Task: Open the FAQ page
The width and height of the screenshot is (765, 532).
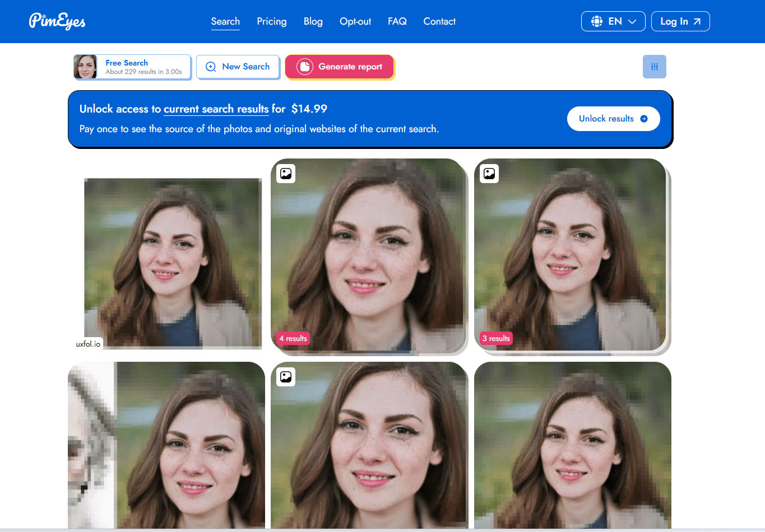Action: 397,21
